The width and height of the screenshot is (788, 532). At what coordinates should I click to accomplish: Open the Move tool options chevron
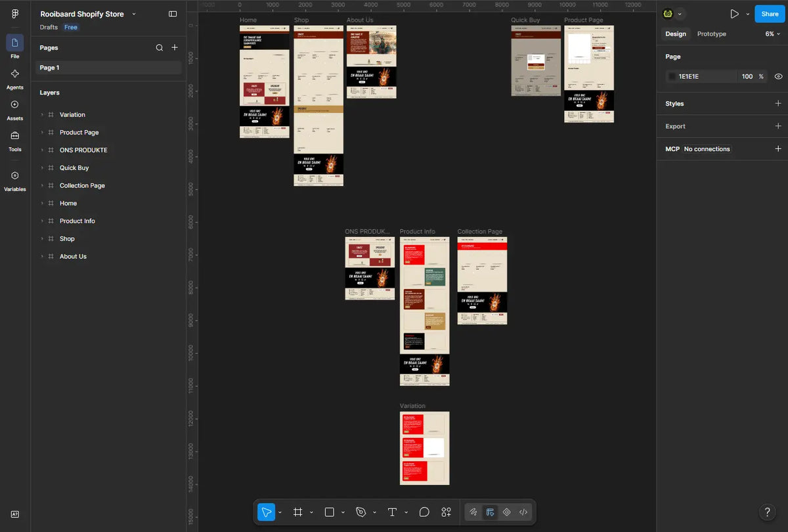(280, 512)
